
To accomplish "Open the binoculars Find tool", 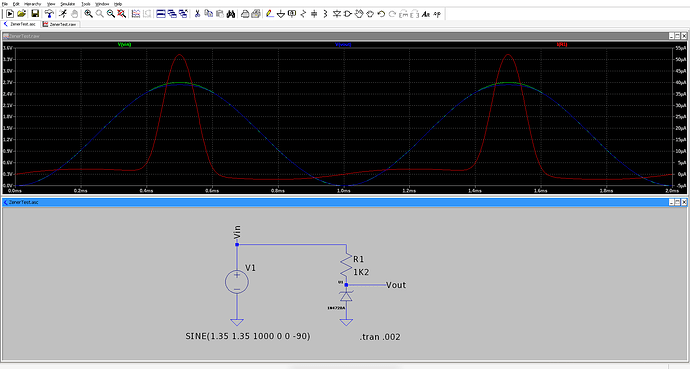I will (231, 14).
